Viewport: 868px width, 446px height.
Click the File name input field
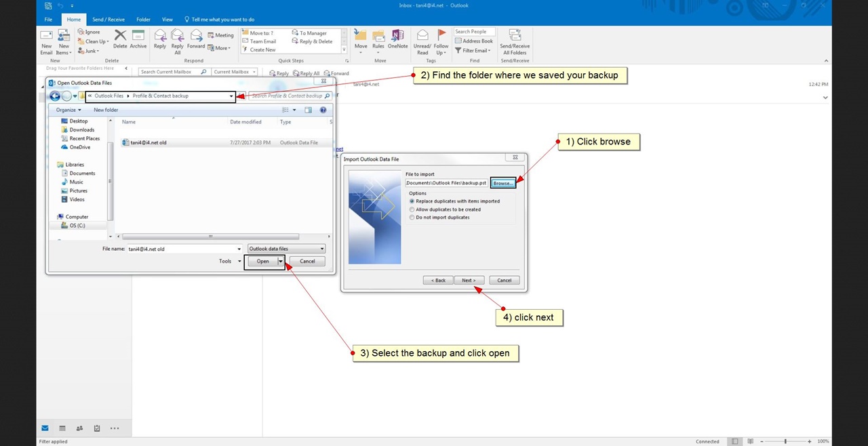[x=184, y=249]
